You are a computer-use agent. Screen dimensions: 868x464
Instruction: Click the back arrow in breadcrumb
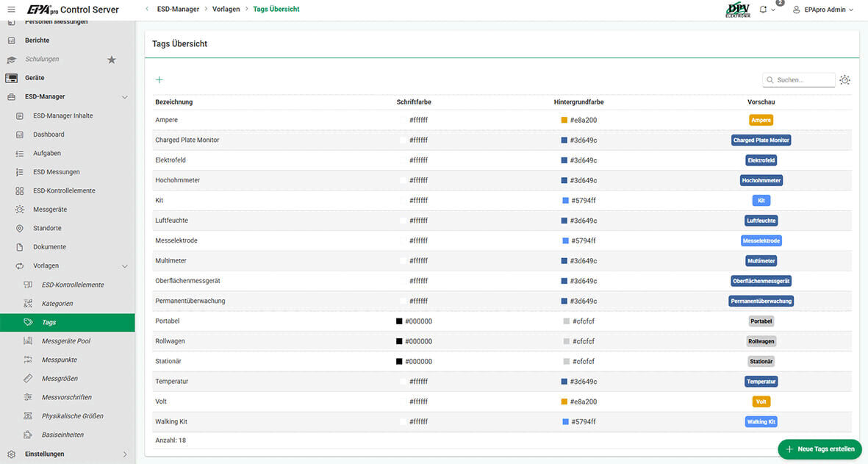pyautogui.click(x=147, y=10)
